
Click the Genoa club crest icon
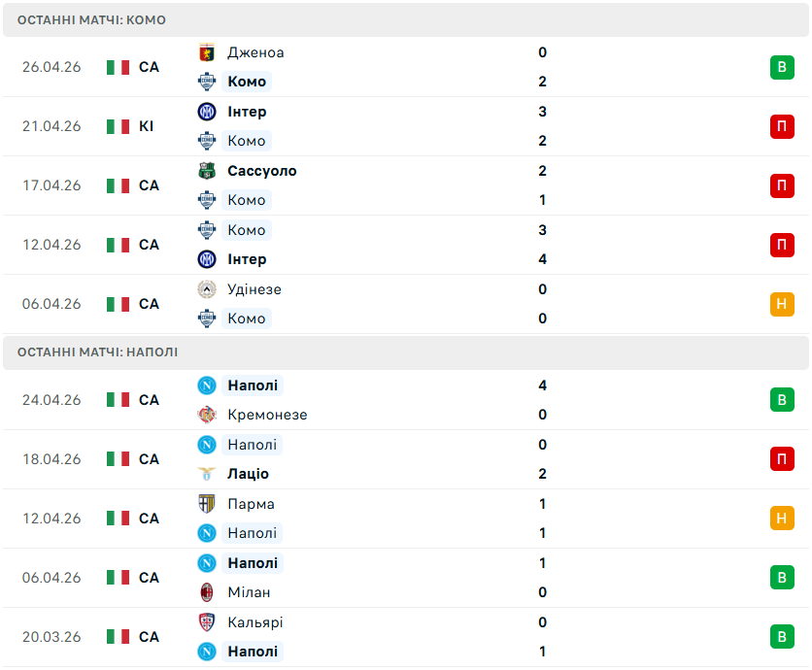tap(207, 52)
